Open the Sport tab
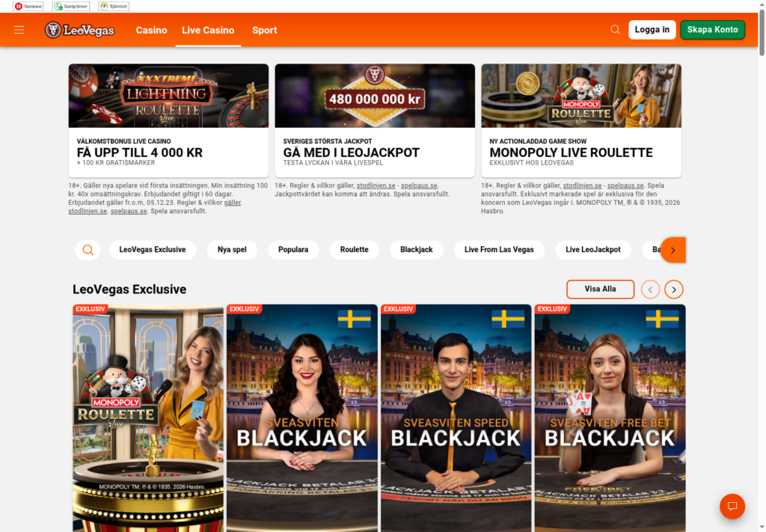Image resolution: width=766 pixels, height=532 pixels. click(x=265, y=30)
